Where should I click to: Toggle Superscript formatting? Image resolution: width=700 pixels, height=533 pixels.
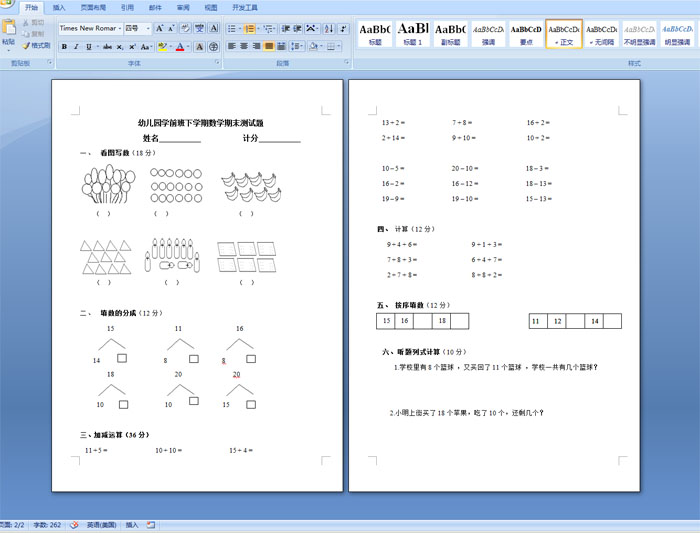132,46
